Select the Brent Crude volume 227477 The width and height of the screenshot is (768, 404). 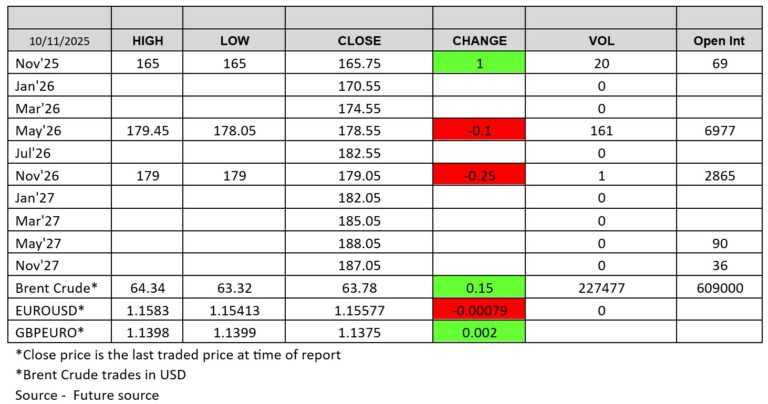pos(601,289)
